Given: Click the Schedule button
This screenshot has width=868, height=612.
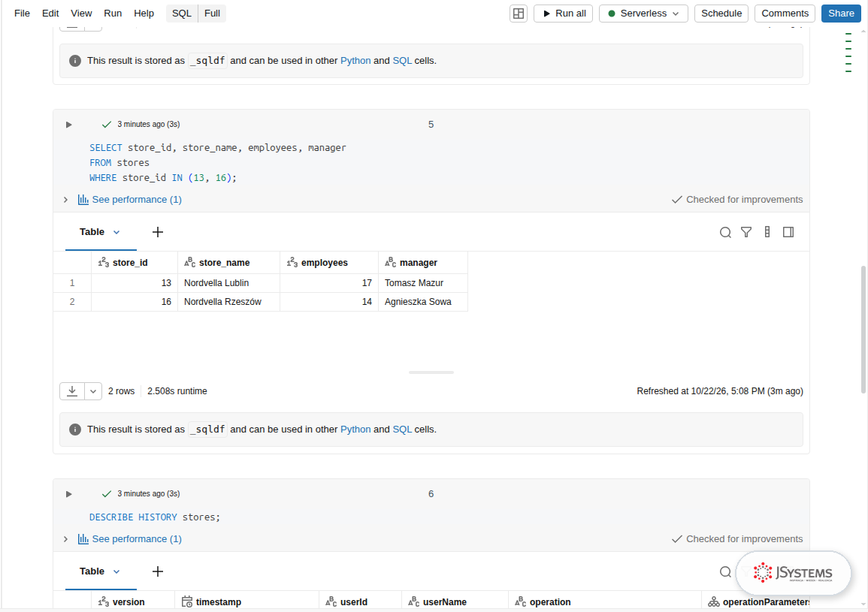Looking at the screenshot, I should [x=721, y=14].
